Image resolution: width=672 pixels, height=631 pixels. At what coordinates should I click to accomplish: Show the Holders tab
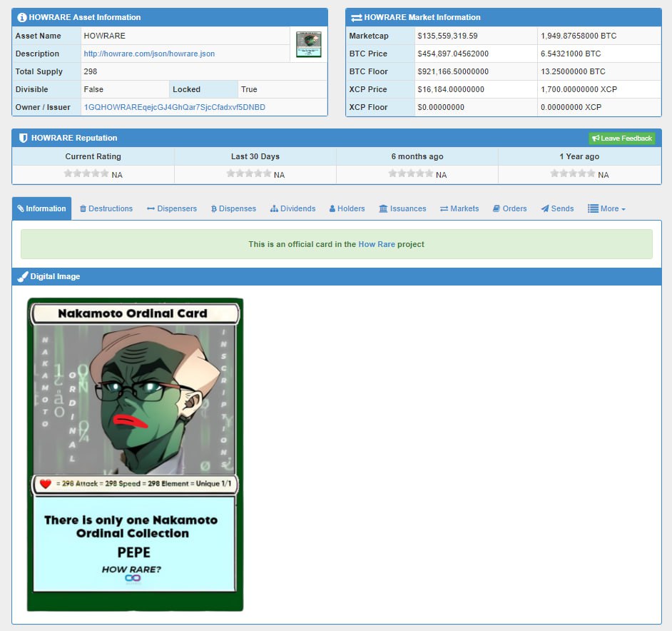click(x=347, y=208)
